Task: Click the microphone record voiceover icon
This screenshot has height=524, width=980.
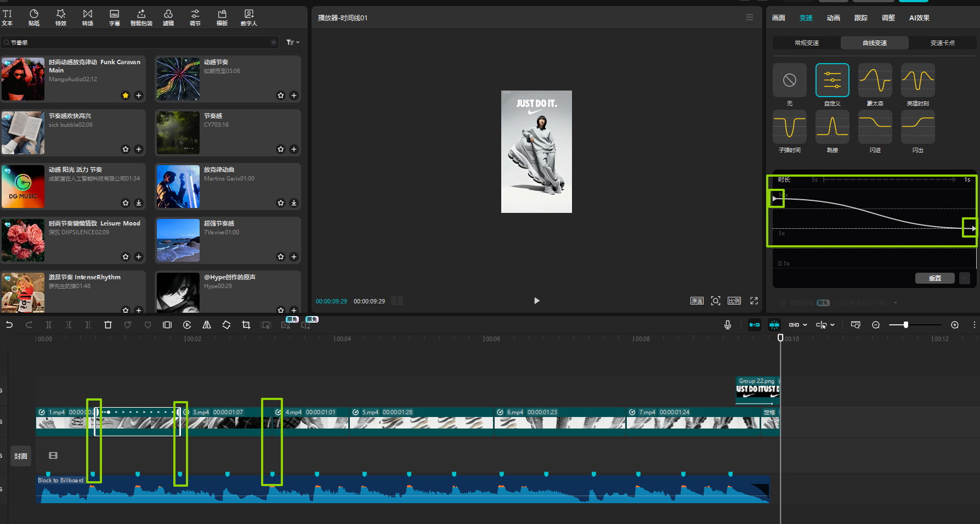Action: 728,325
